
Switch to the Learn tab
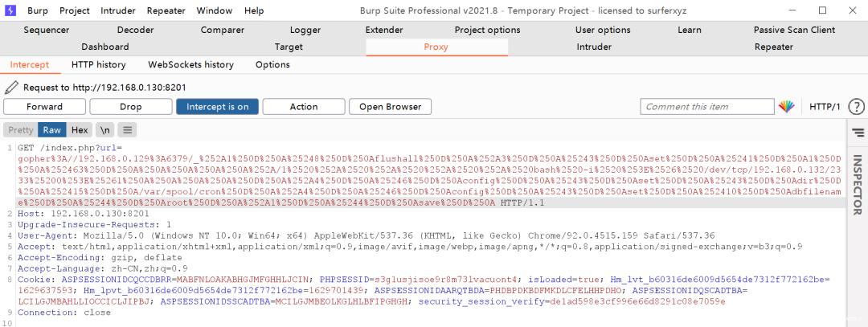click(x=690, y=30)
